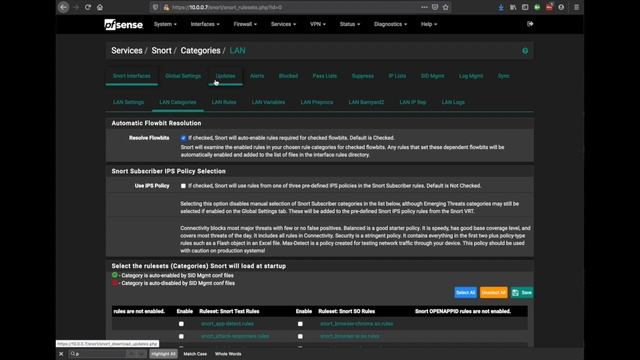Select the LAN Categories tab
This screenshot has height=360, width=640.
(178, 102)
